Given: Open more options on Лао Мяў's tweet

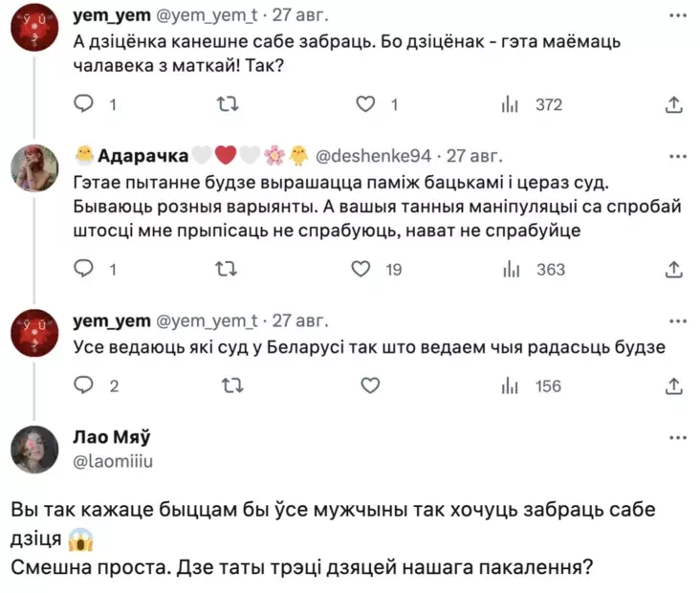Looking at the screenshot, I should tap(678, 437).
